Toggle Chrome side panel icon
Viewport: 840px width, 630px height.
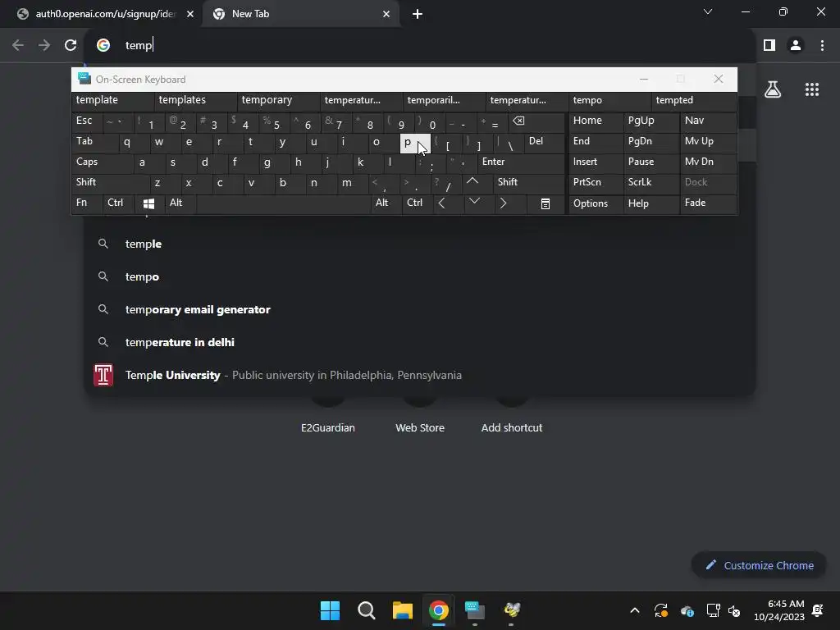point(769,46)
